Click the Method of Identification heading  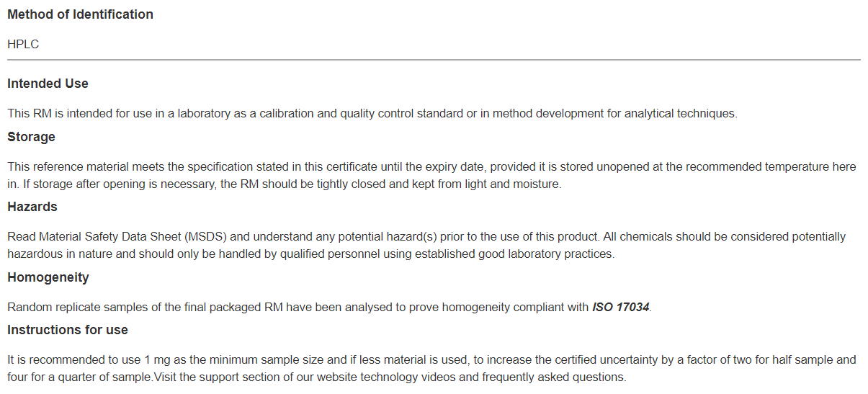pyautogui.click(x=80, y=14)
